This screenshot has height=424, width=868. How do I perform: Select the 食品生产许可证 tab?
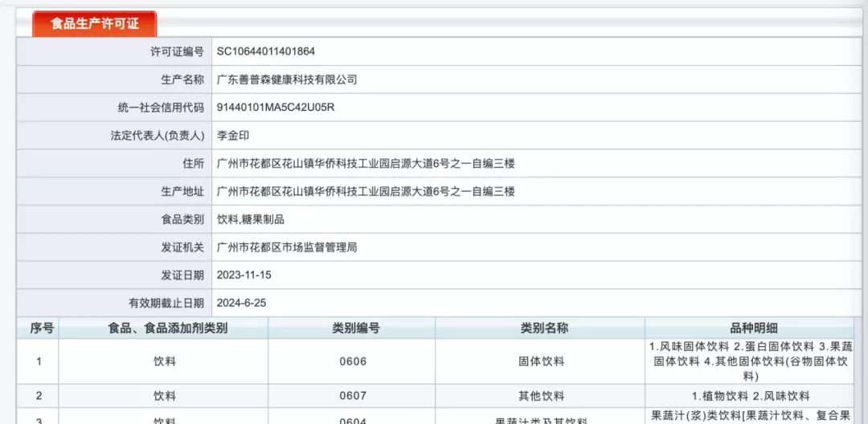[95, 24]
